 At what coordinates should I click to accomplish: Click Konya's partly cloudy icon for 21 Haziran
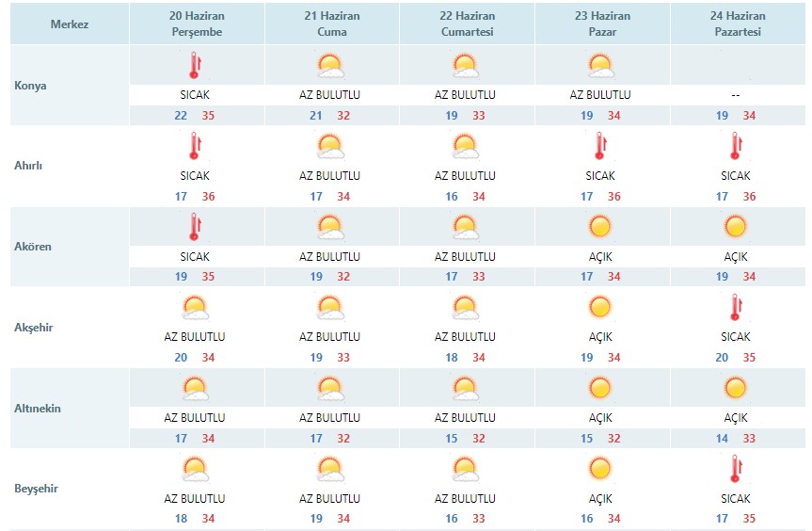coord(330,66)
